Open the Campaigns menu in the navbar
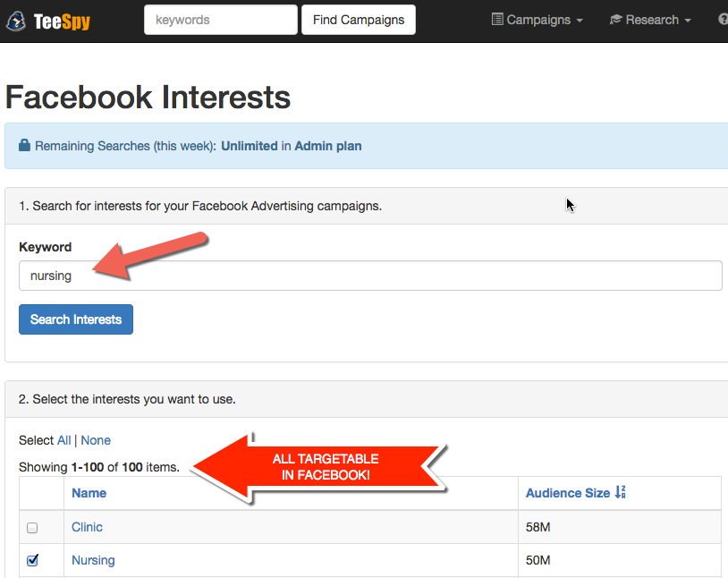Screen dimensions: 728x578 pyautogui.click(x=538, y=20)
